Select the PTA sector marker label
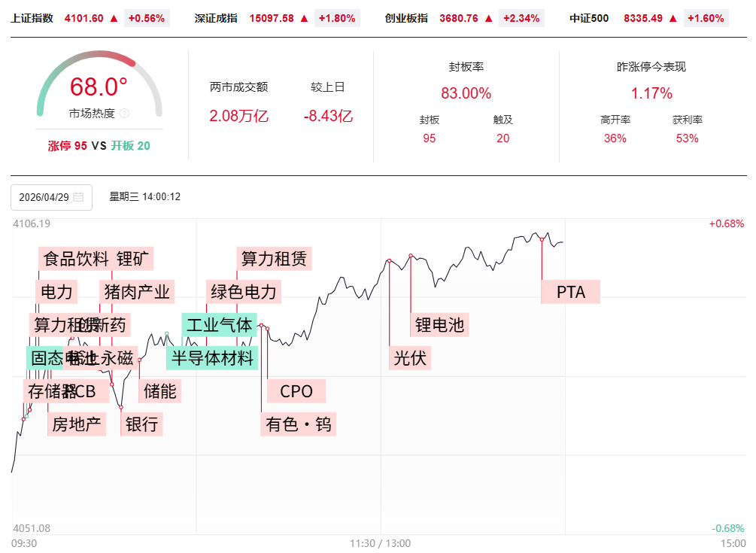 click(570, 292)
